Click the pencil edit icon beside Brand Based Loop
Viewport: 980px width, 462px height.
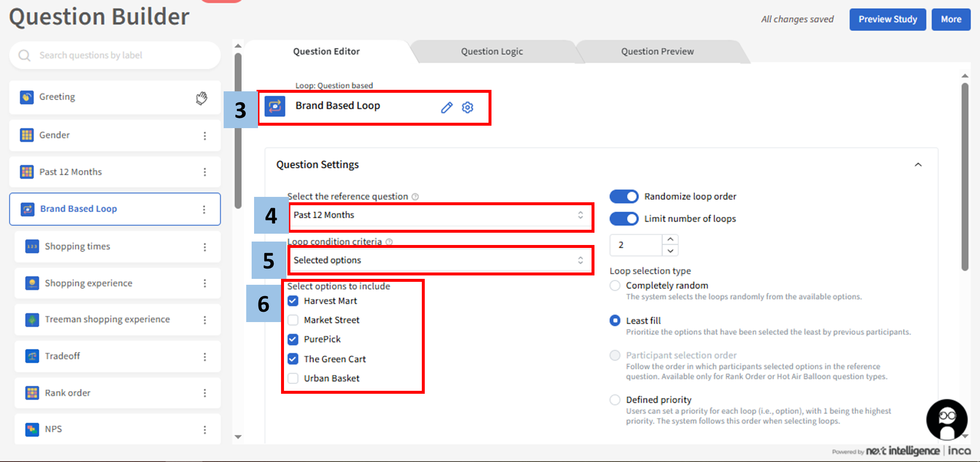446,108
